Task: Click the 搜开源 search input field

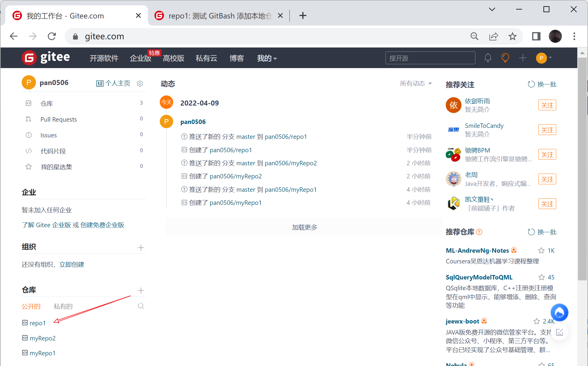Action: click(x=430, y=58)
